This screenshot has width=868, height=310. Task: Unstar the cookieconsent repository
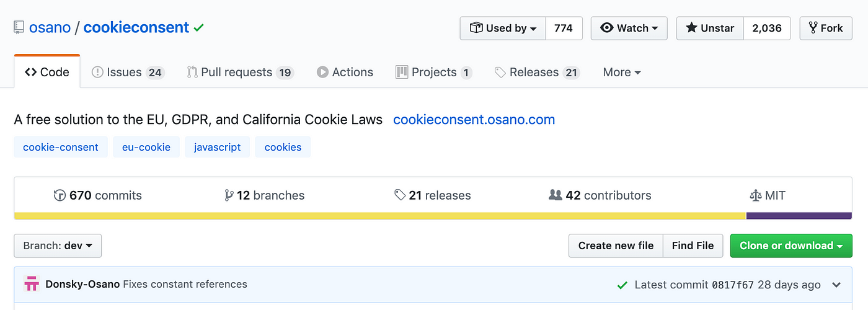click(710, 28)
